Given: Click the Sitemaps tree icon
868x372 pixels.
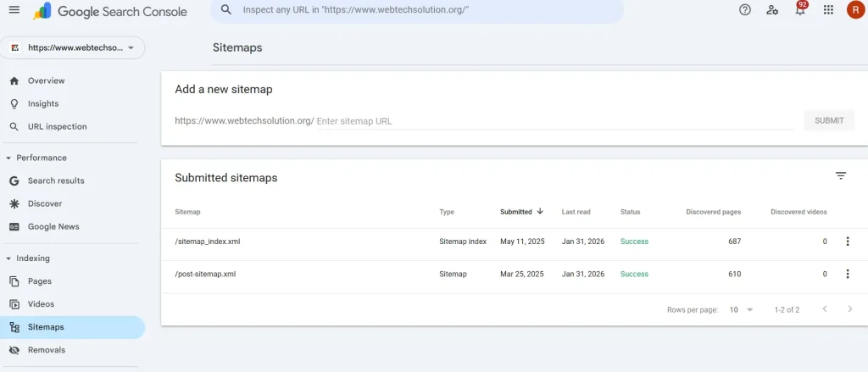Looking at the screenshot, I should pos(14,327).
